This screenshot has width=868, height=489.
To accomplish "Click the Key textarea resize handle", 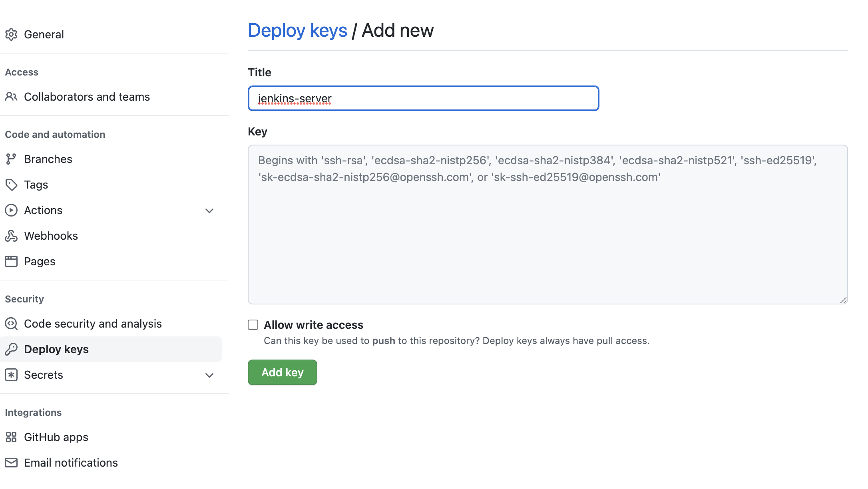I will click(843, 300).
